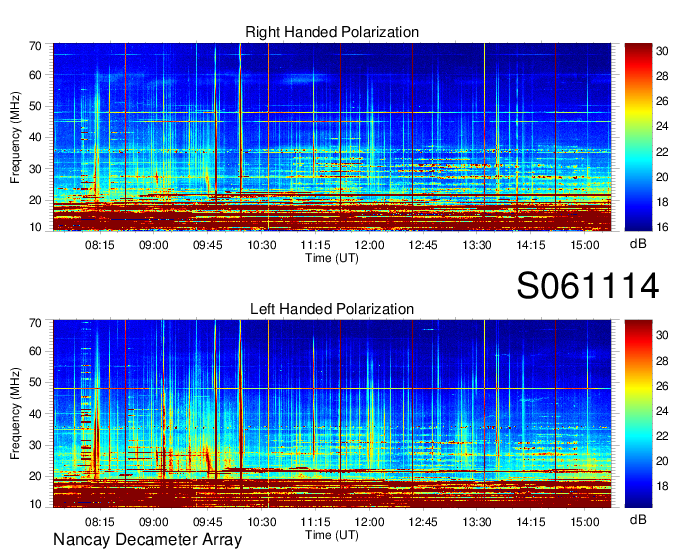Screen dimensions: 680x552
Task: Click 13:30 time tick under Right Handed plot
Action: tap(477, 245)
